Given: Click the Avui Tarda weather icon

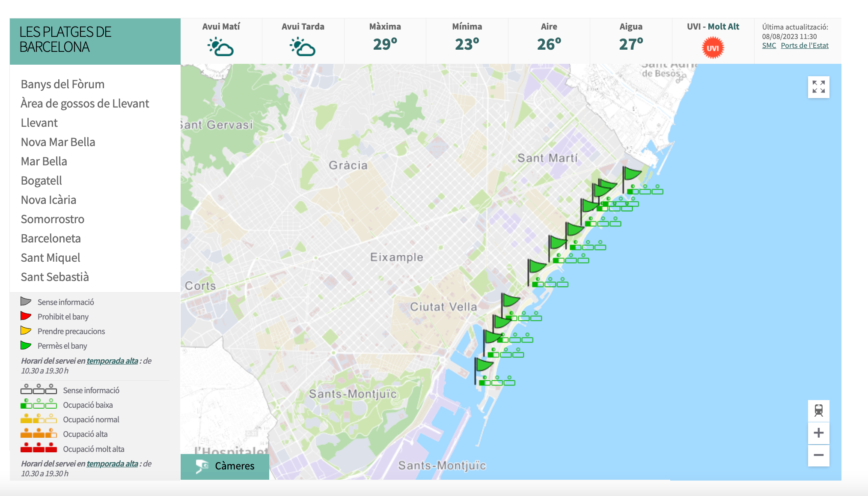Looking at the screenshot, I should coord(303,47).
